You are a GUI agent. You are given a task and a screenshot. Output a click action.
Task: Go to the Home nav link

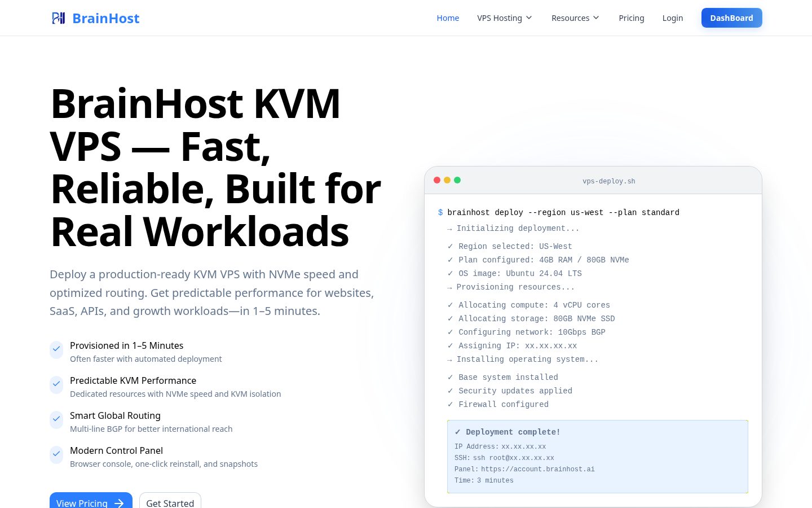click(x=448, y=18)
